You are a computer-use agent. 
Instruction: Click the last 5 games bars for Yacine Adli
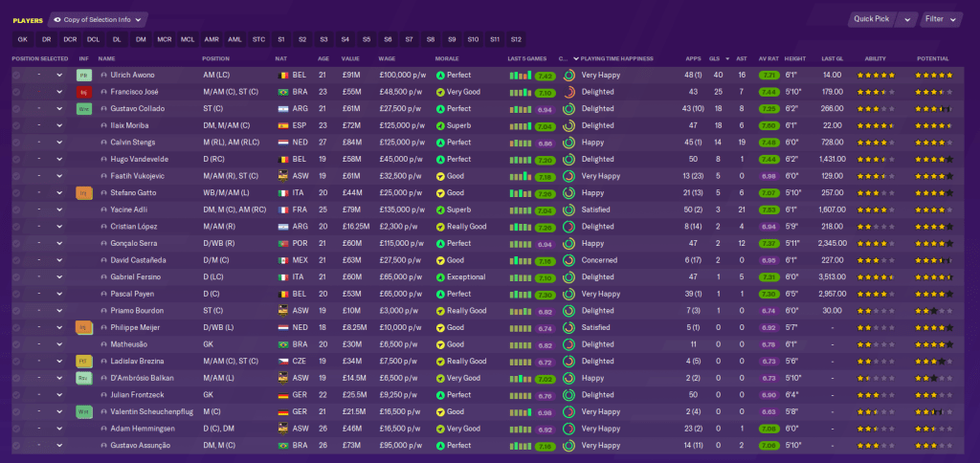[520, 209]
